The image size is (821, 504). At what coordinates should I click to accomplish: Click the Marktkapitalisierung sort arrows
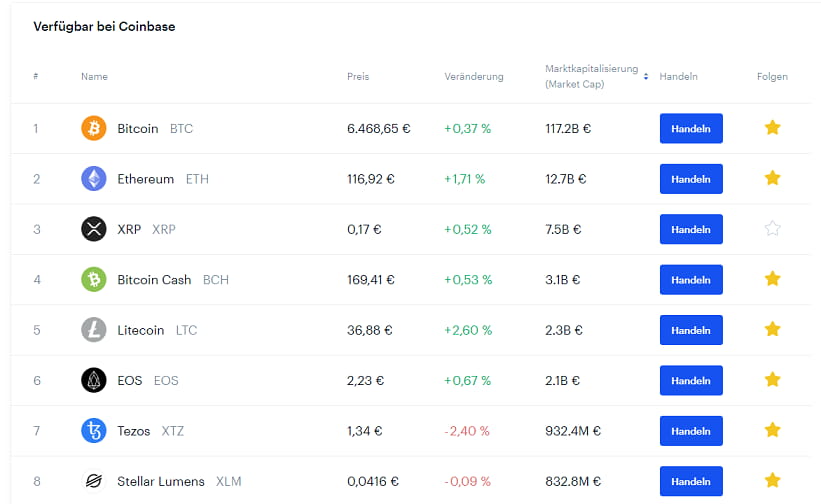click(646, 76)
